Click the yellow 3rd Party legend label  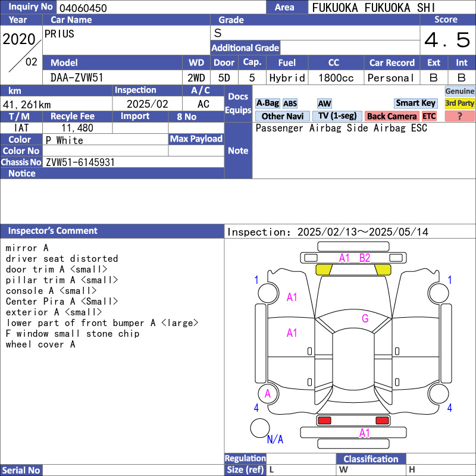point(459,104)
